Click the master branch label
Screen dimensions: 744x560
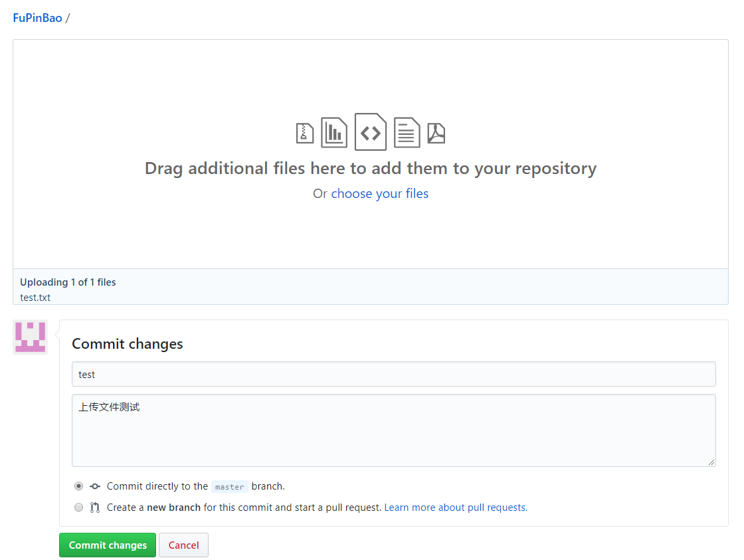229,487
